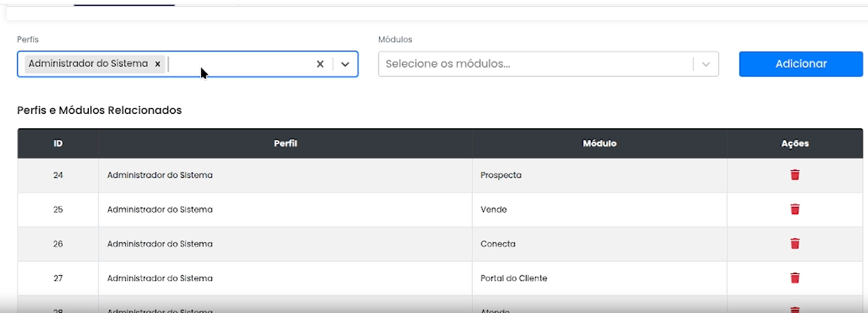
Task: Delete the Prospecta module row
Action: coord(794,175)
